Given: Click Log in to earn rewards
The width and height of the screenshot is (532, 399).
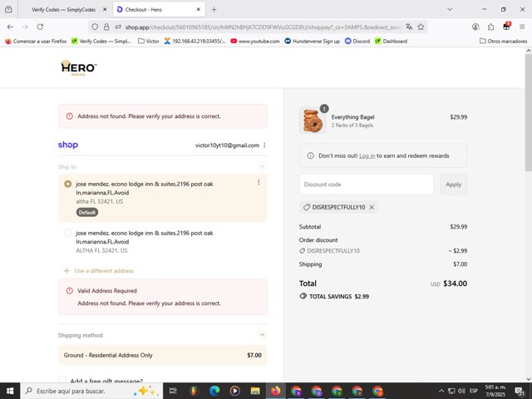Looking at the screenshot, I should coord(367,155).
